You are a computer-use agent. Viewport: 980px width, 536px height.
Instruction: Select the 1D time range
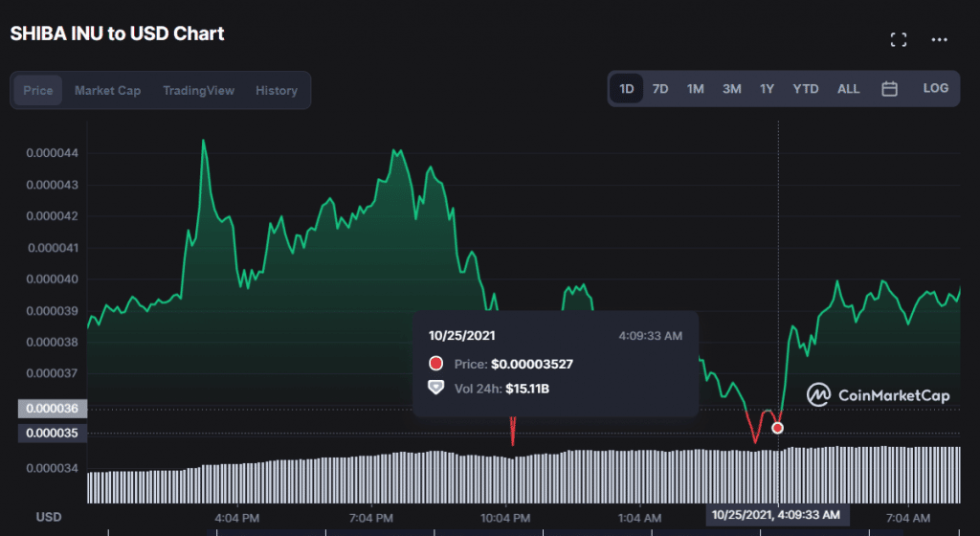[627, 89]
